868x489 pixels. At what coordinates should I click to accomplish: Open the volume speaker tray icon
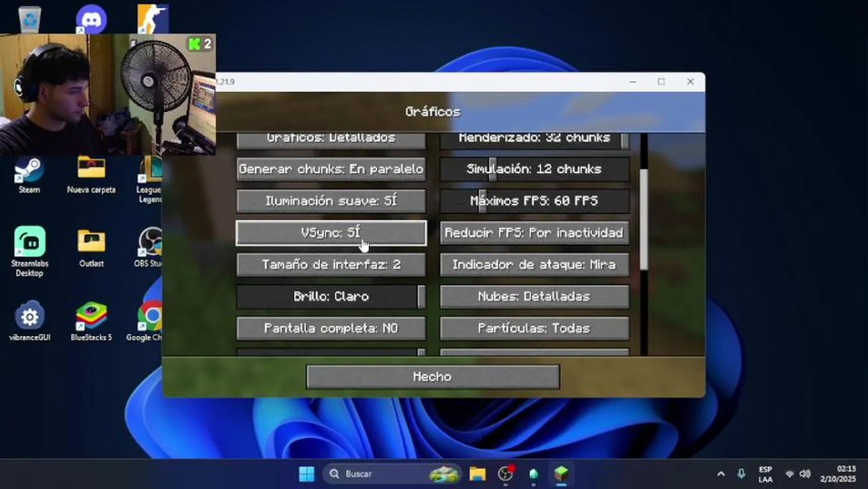pyautogui.click(x=806, y=473)
